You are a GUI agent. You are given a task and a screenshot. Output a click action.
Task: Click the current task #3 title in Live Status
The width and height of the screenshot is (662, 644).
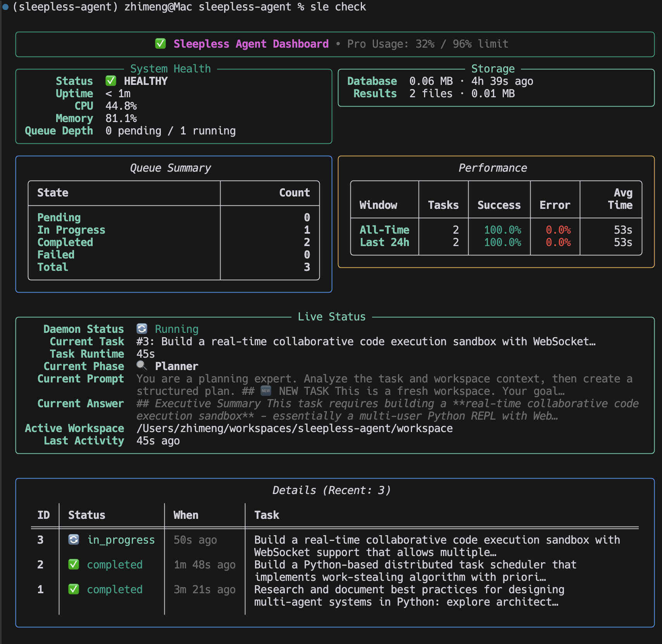[x=366, y=341]
